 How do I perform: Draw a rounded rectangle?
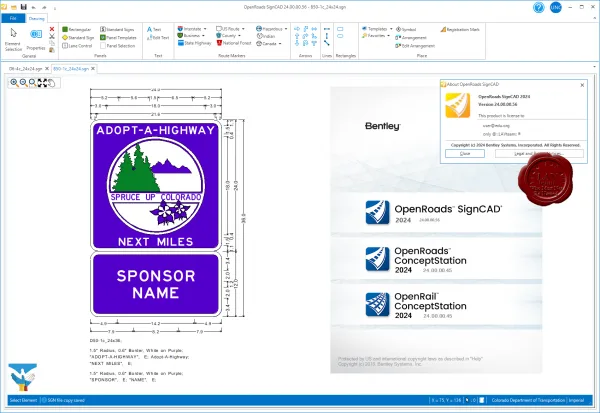point(340,36)
